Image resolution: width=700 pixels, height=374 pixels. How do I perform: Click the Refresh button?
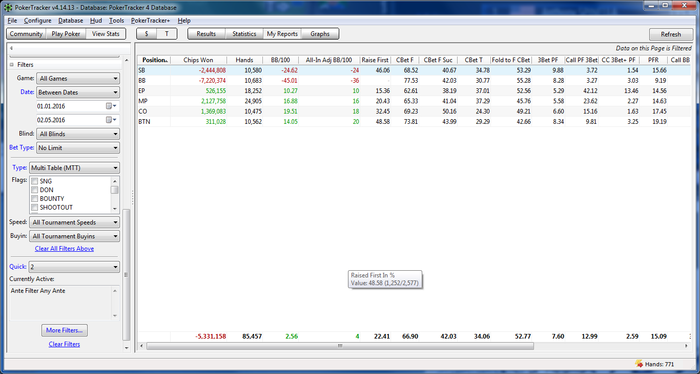point(671,34)
